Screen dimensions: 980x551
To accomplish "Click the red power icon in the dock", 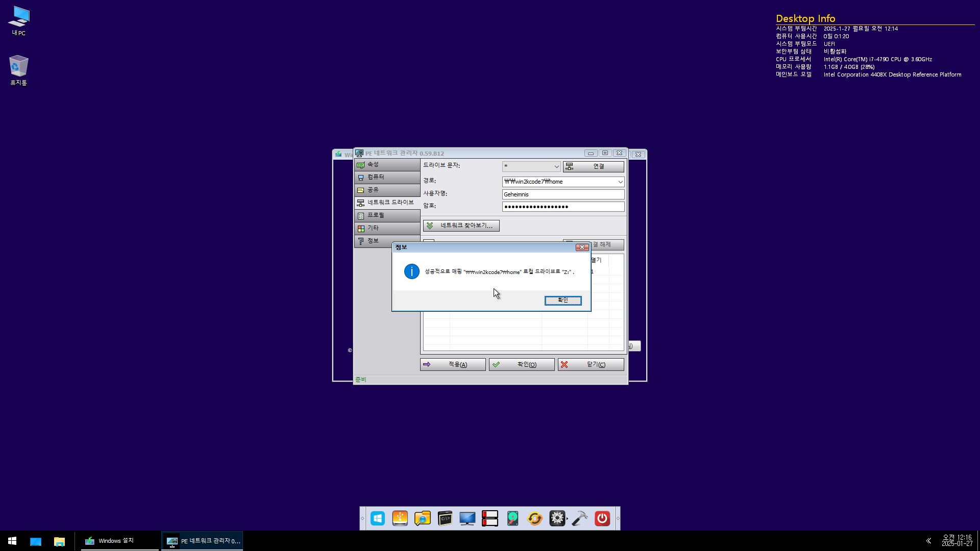I will click(x=602, y=519).
